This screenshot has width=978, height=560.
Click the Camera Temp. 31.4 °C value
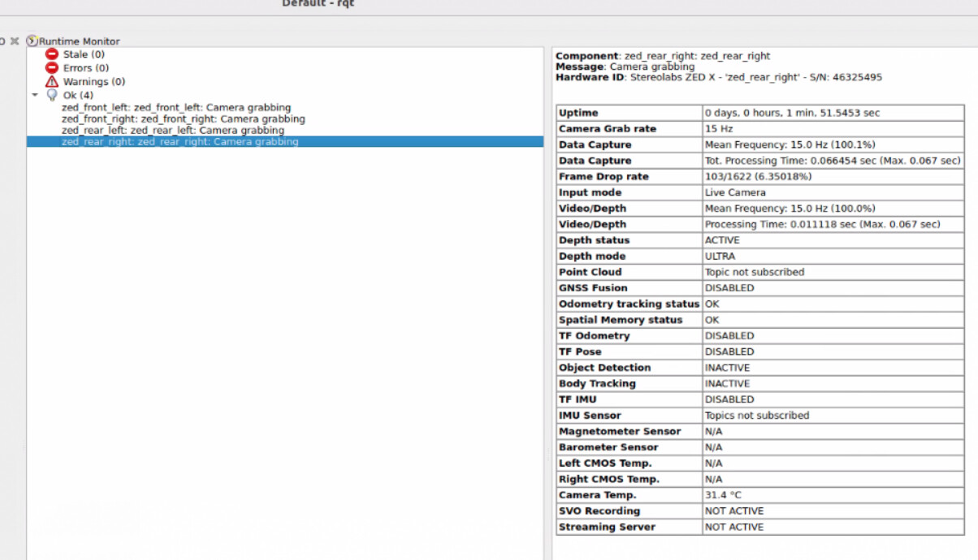point(723,495)
